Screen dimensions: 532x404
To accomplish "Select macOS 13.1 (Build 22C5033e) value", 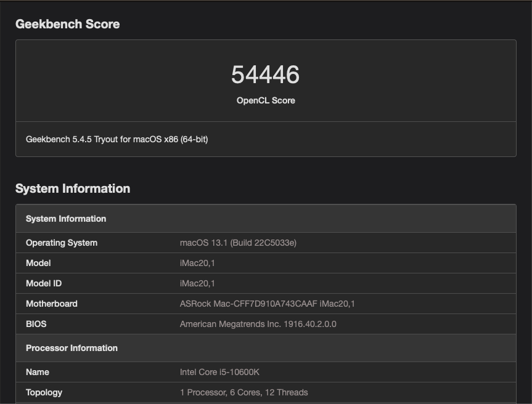I will [x=238, y=243].
